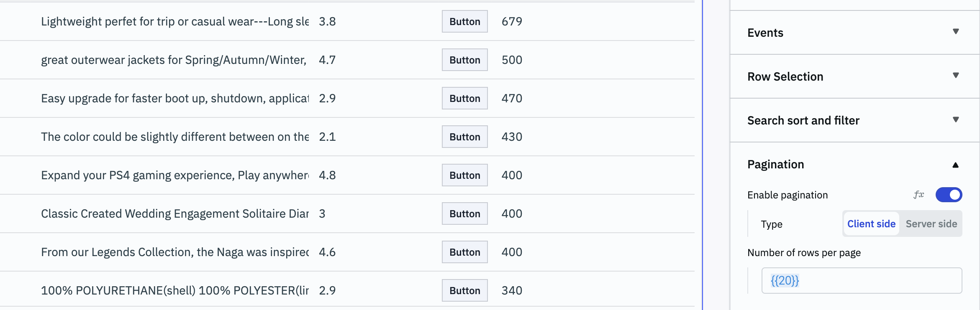The height and width of the screenshot is (310, 980).
Task: Expand Search sort and filter section
Action: coord(955,120)
